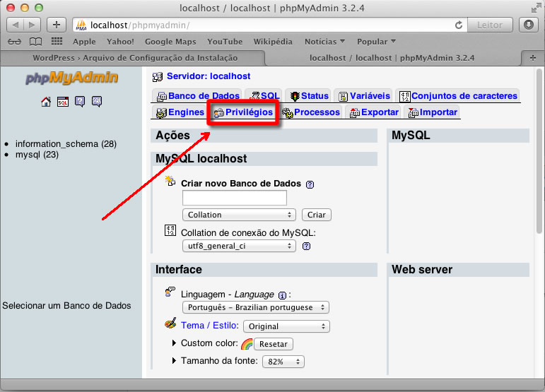The height and width of the screenshot is (392, 545).
Task: Open the Apple bookmark
Action: coord(84,42)
